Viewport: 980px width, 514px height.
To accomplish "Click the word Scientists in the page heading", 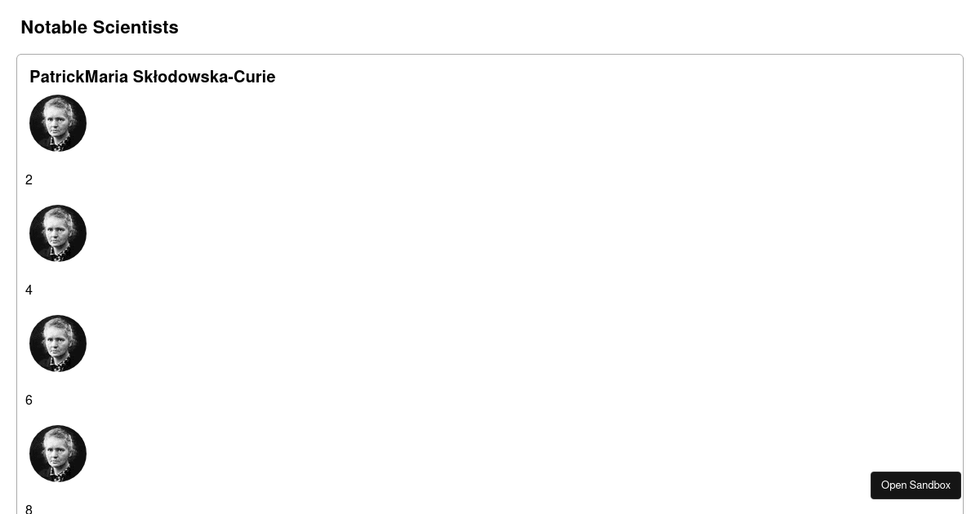I will [x=136, y=27].
